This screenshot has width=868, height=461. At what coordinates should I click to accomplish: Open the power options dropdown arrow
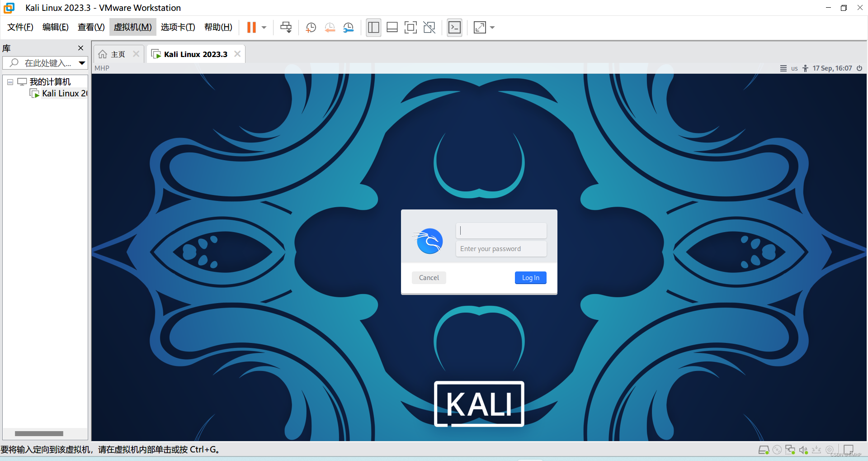[x=264, y=28]
